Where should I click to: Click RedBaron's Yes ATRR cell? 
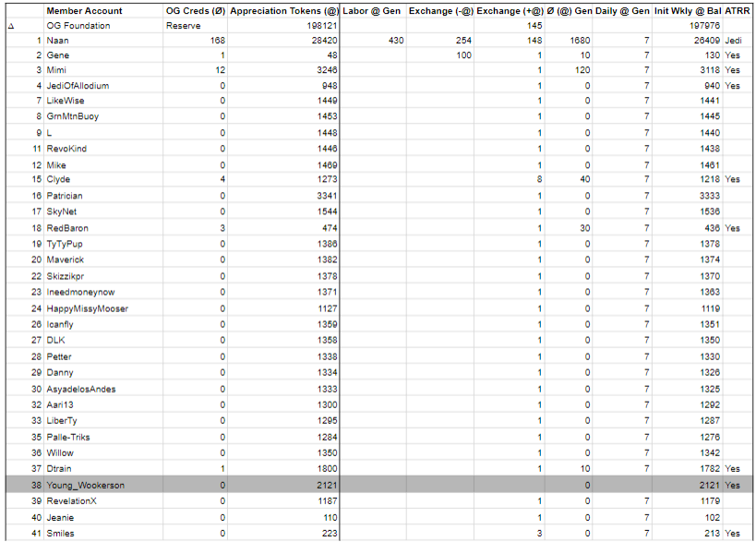732,228
